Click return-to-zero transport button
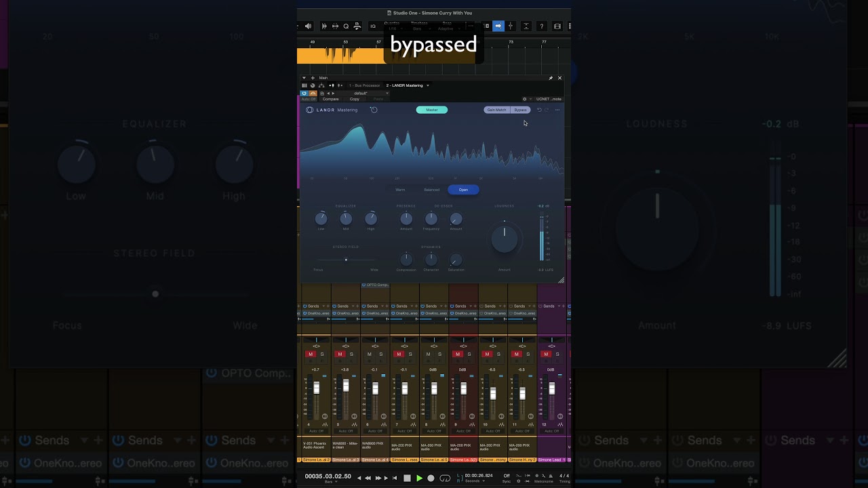Screen dimensions: 868x488 coord(395,478)
